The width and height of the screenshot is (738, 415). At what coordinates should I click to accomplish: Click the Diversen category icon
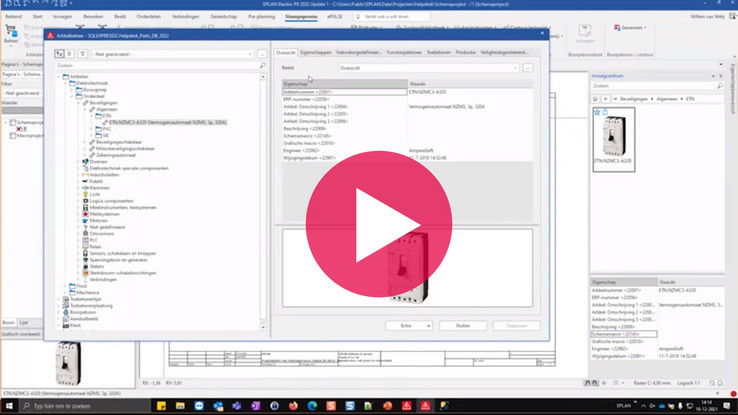pos(85,161)
